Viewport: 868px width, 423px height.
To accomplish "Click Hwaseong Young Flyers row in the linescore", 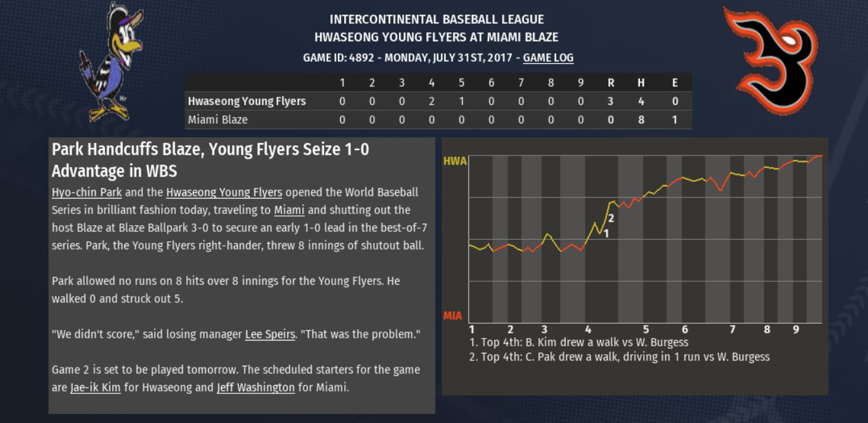I will point(438,101).
